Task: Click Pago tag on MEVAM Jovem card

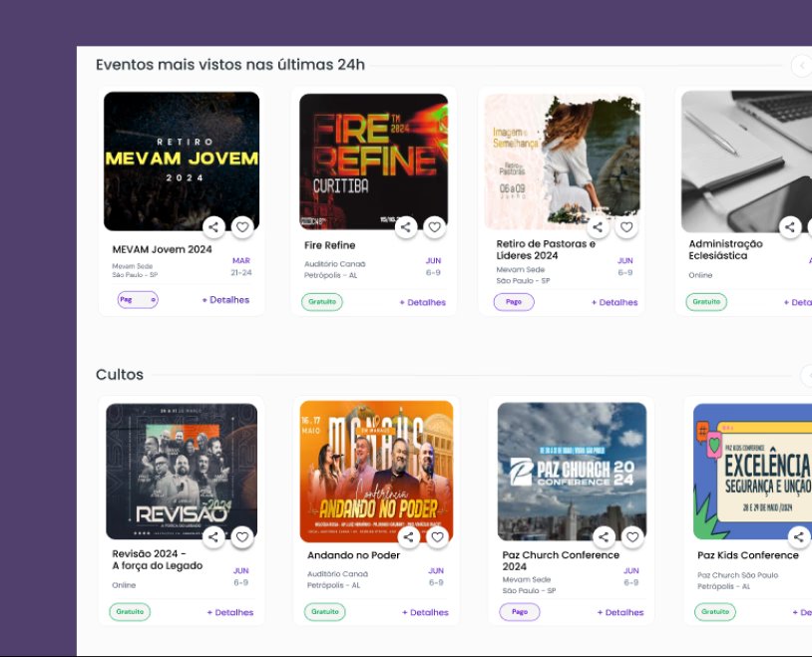Action: click(138, 300)
